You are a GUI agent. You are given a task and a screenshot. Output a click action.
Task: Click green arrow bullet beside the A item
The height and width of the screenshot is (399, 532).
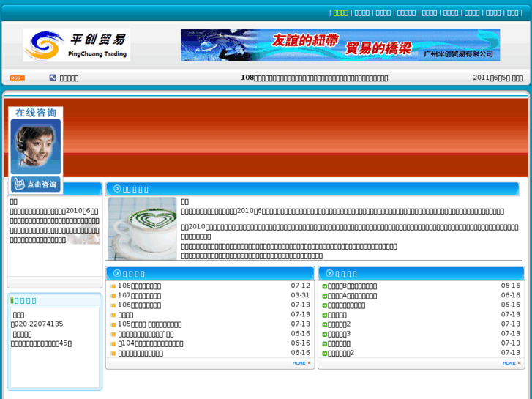point(325,296)
